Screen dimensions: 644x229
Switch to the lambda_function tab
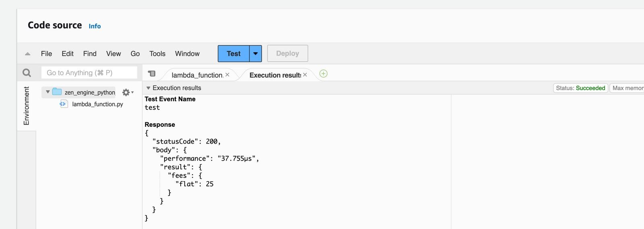pos(197,75)
